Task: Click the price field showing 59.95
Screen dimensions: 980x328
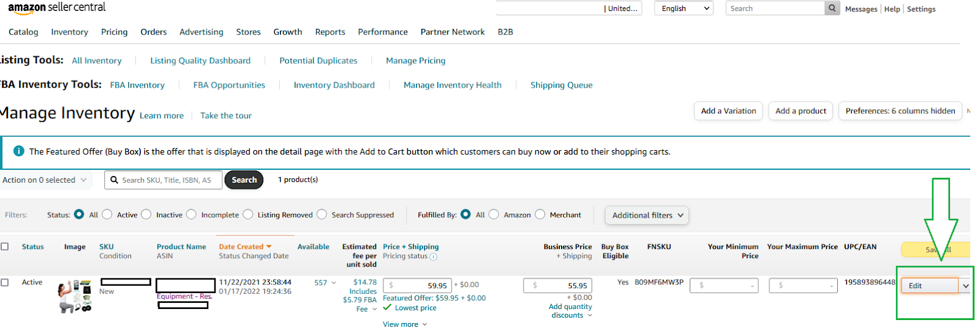Action: [x=417, y=285]
